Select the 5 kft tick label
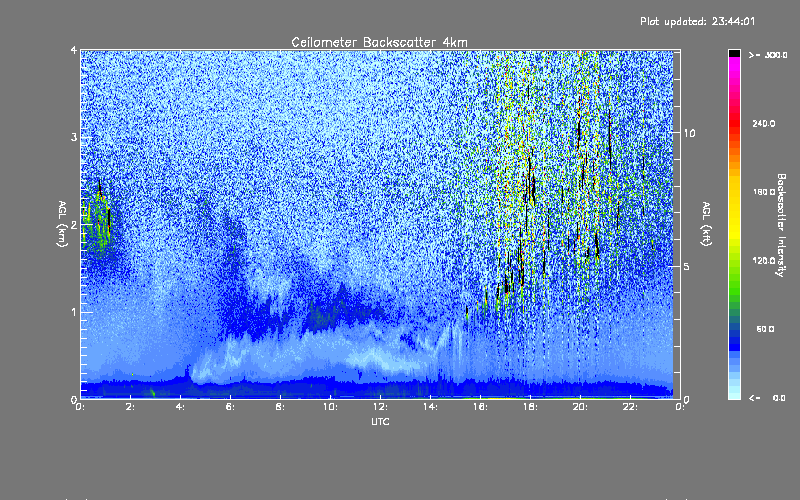The width and height of the screenshot is (800, 500). pyautogui.click(x=687, y=266)
